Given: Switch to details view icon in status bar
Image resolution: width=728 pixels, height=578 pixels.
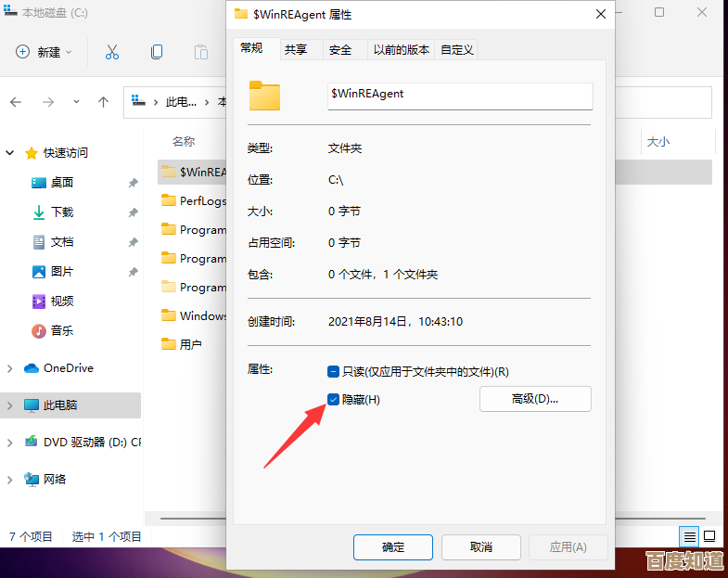Looking at the screenshot, I should (689, 536).
